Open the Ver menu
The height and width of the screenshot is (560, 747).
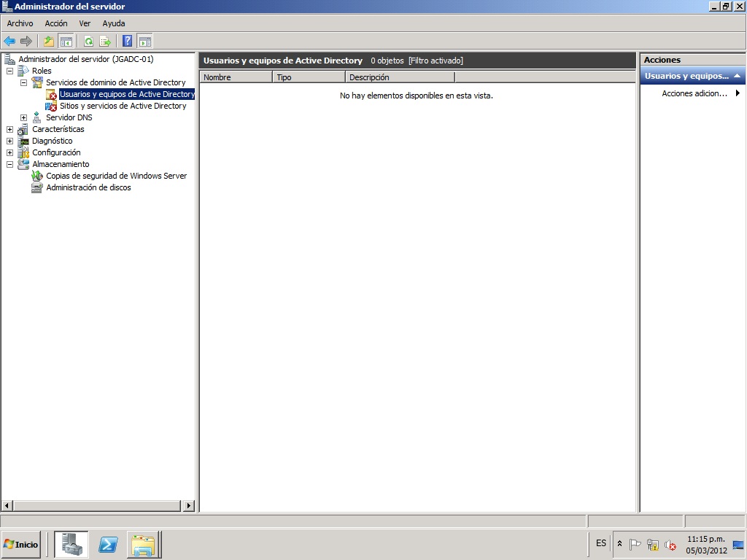click(x=85, y=23)
